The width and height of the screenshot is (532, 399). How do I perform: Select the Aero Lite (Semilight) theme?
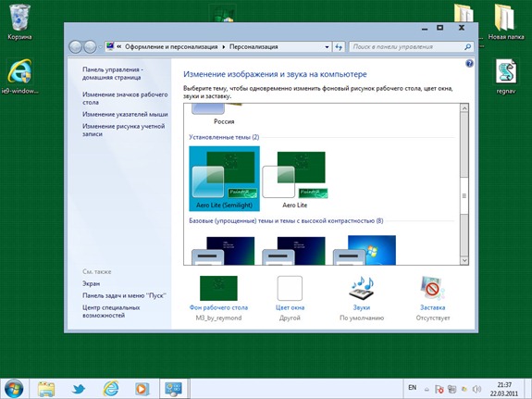click(x=224, y=179)
